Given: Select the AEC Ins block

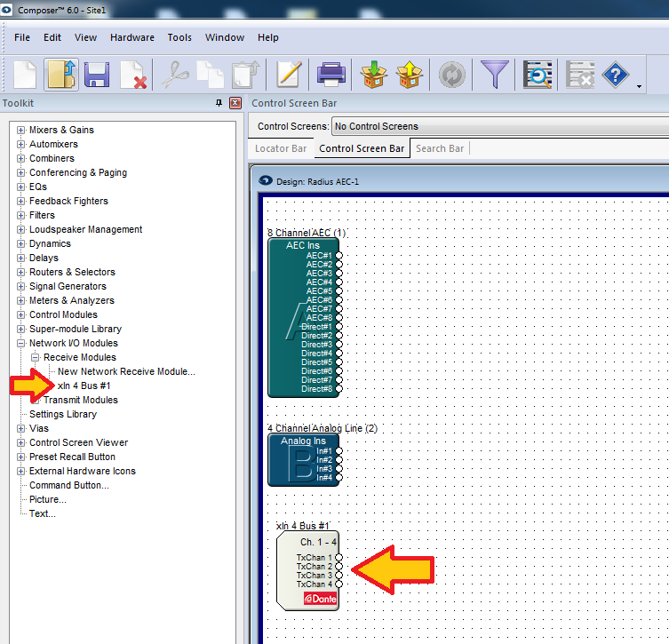Looking at the screenshot, I should pyautogui.click(x=303, y=317).
